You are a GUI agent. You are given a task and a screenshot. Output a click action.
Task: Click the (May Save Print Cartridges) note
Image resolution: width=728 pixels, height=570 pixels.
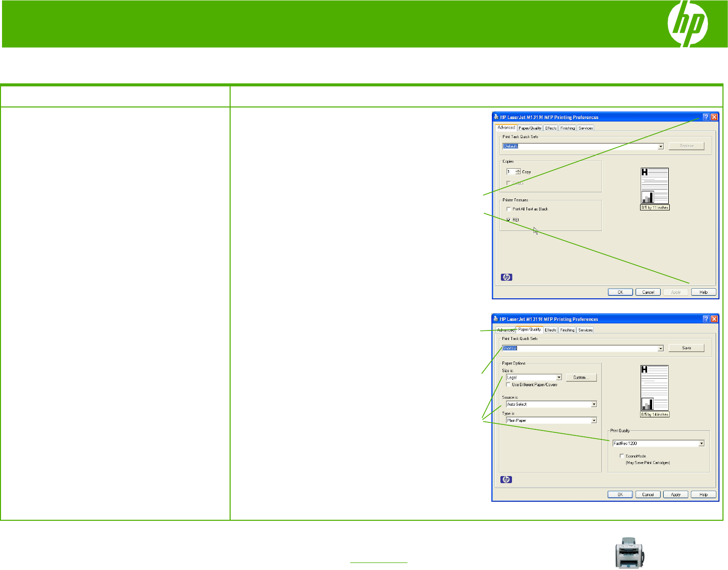tap(648, 463)
